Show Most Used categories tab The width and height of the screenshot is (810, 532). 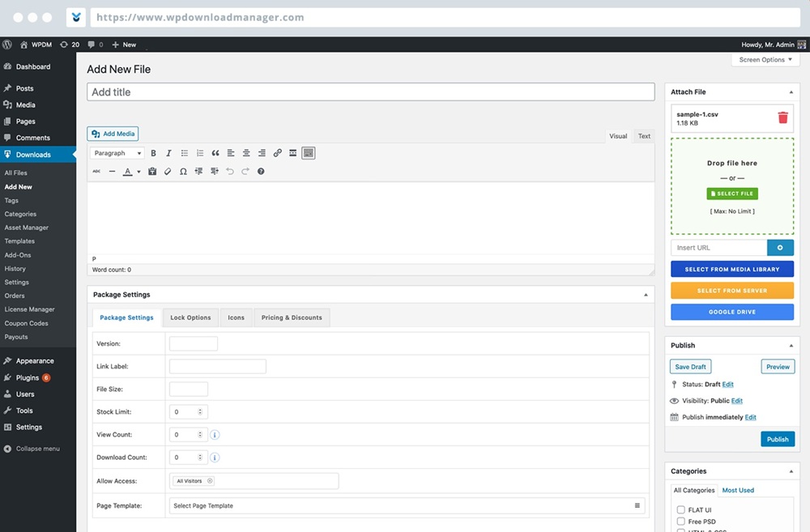click(x=738, y=490)
